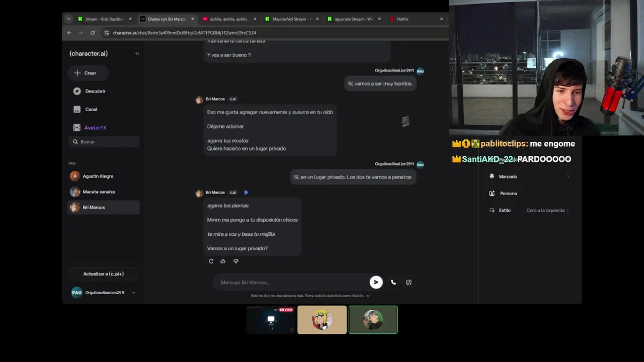Click the text 'Vamos a un lugar privado?'
The image size is (644, 362).
237,248
